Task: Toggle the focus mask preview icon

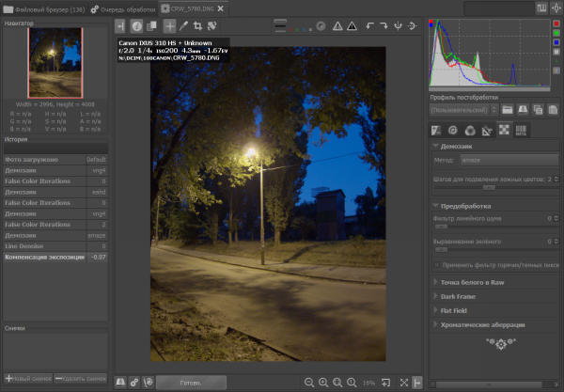Action: 321,26
